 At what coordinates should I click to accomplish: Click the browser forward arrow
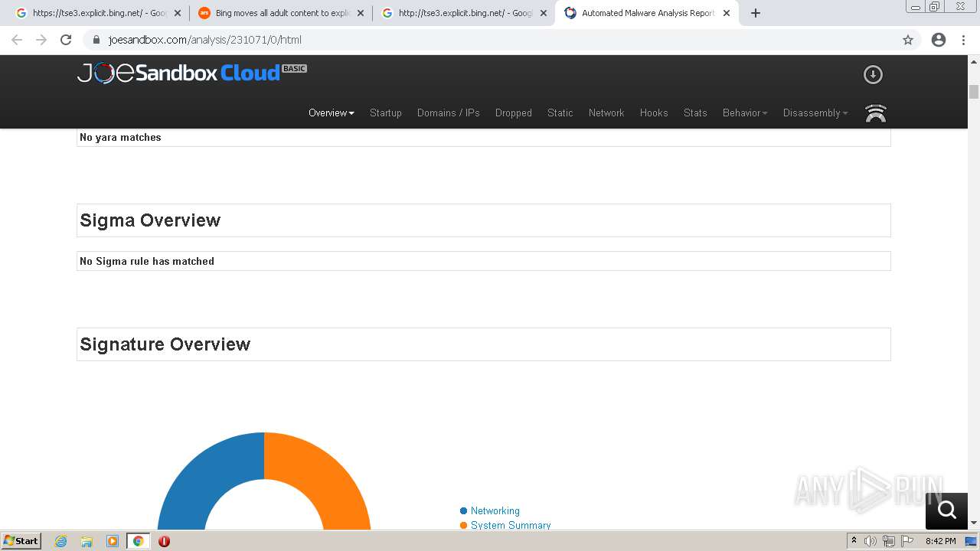(41, 40)
